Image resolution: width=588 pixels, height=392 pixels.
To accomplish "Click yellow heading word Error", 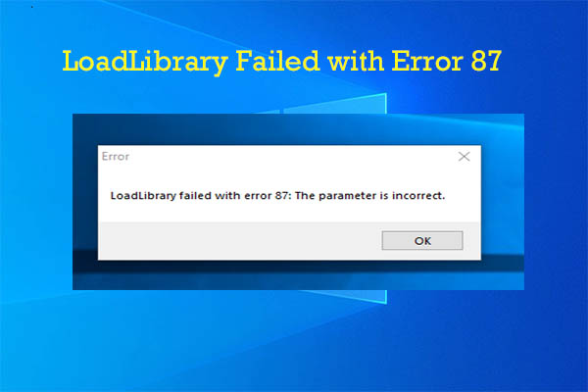I will point(427,61).
